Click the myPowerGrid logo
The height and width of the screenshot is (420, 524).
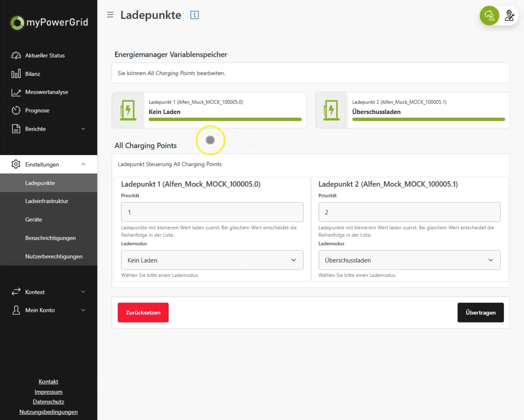click(x=49, y=22)
